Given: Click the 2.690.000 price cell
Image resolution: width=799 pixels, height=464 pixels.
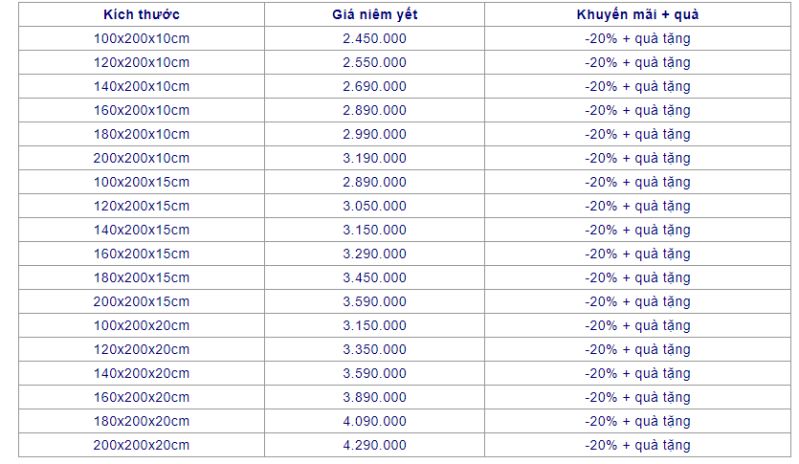Looking at the screenshot, I should point(374,86).
